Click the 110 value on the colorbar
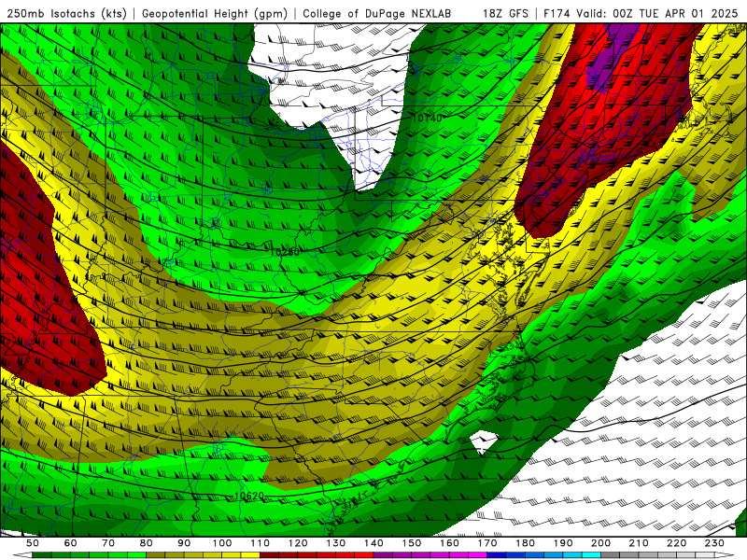747x560 pixels. click(261, 543)
